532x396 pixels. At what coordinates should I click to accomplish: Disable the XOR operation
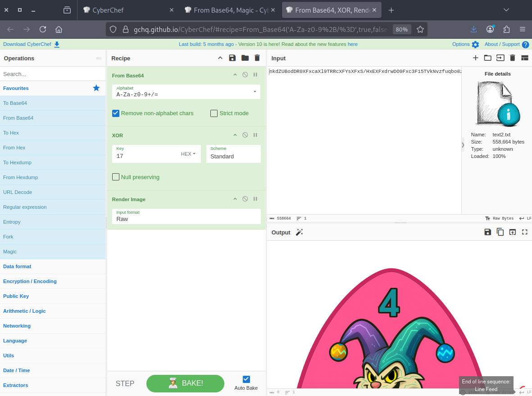(245, 135)
